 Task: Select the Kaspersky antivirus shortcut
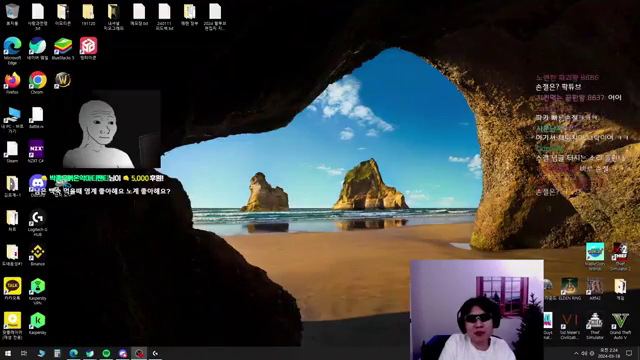37,324
